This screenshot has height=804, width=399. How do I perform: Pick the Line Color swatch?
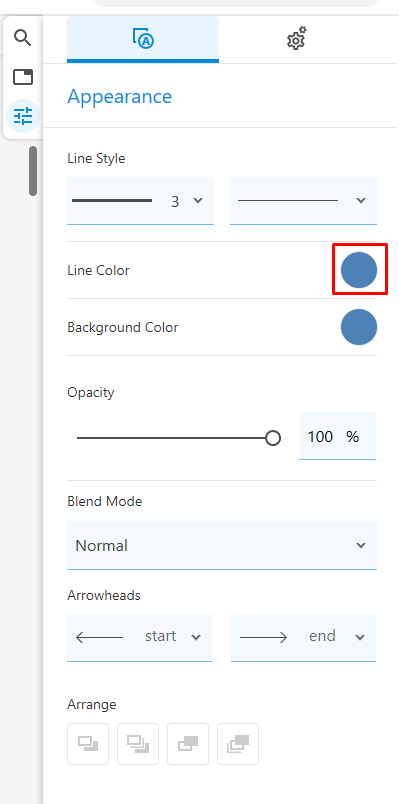[x=359, y=270]
